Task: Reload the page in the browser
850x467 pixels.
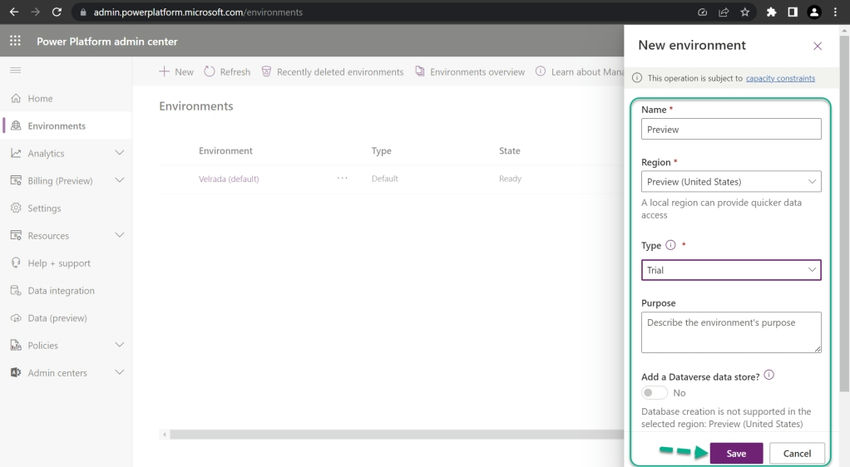Action: (x=56, y=12)
